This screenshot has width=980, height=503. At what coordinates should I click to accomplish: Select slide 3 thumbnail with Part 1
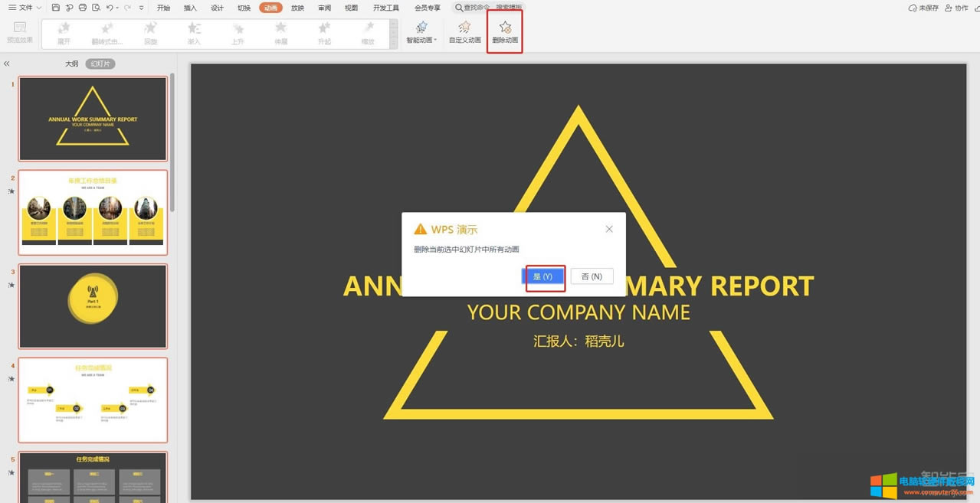point(93,306)
